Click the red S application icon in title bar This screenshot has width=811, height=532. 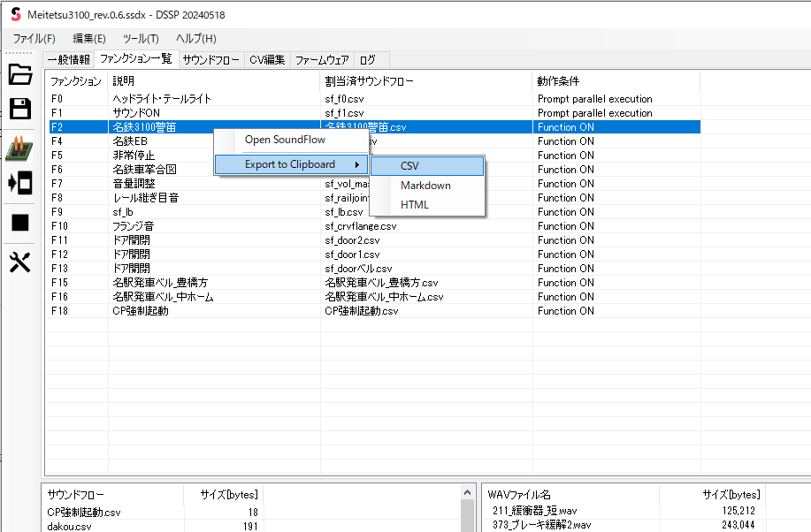[x=14, y=15]
